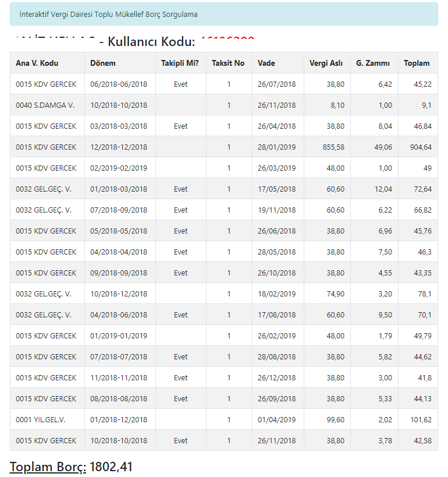The width and height of the screenshot is (448, 477).
Task: Click the period cell '01/2018-12/2018'
Action: 119,419
